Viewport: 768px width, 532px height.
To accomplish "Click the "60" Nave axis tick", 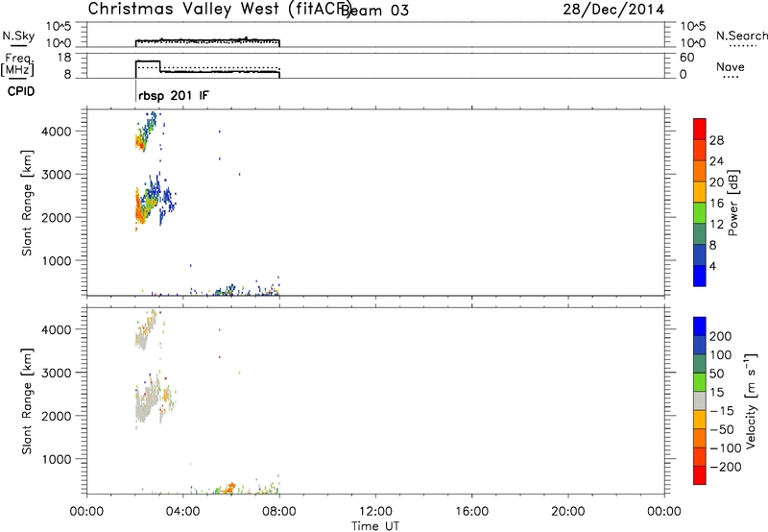I will click(687, 58).
